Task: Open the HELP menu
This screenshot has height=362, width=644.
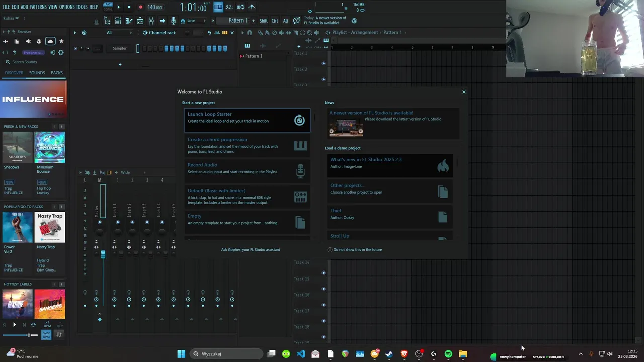Action: point(94,7)
